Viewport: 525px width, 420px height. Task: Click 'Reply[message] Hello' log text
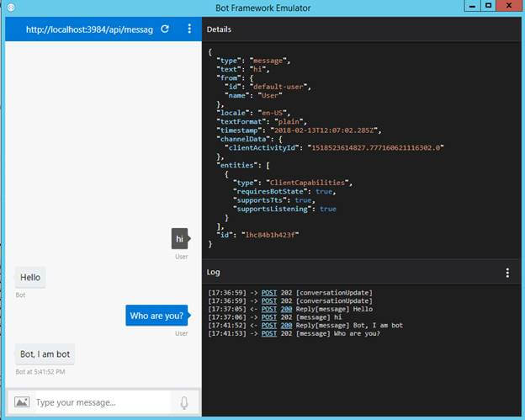click(x=334, y=309)
